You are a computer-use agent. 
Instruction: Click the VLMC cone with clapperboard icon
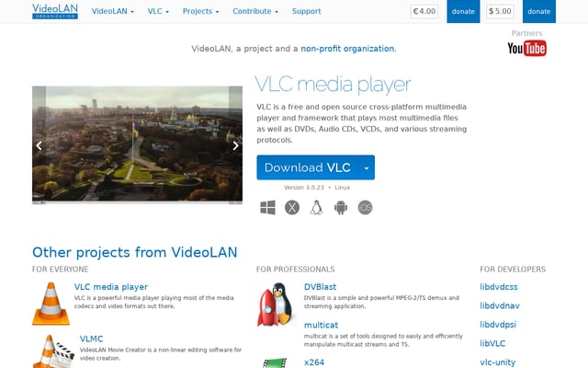click(53, 351)
